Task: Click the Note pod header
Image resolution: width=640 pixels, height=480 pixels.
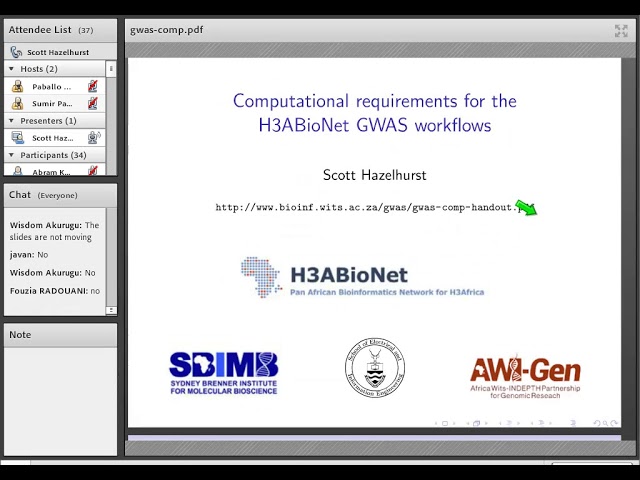Action: click(x=60, y=335)
